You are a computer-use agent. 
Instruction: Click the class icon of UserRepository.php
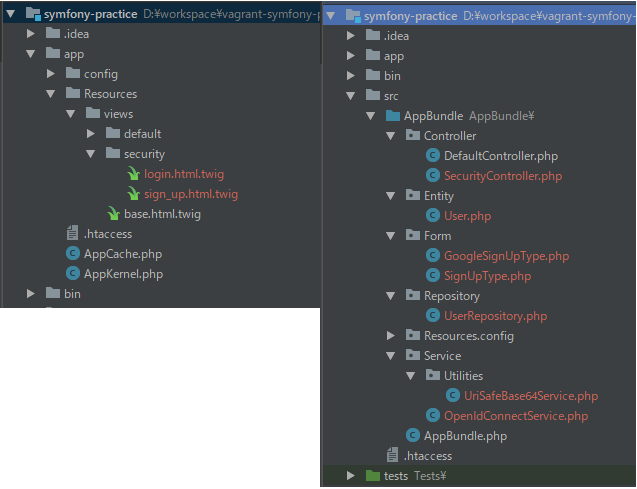pos(433,316)
